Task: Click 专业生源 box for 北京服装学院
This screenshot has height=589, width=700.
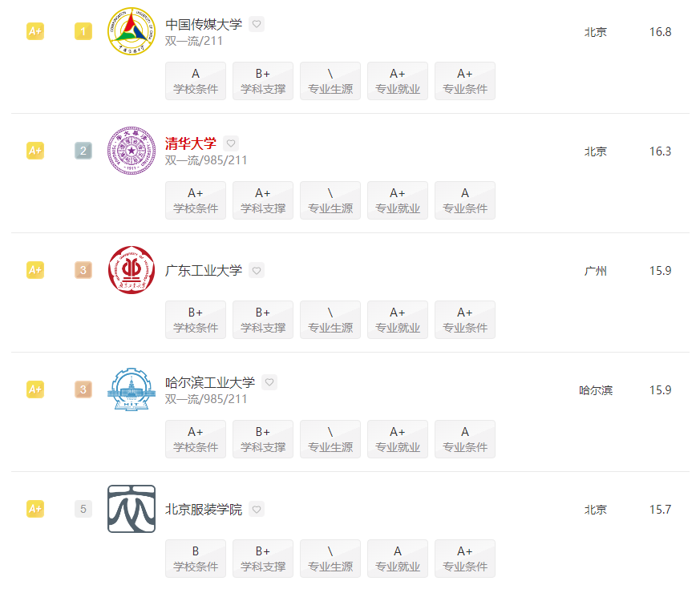Action: tap(330, 559)
